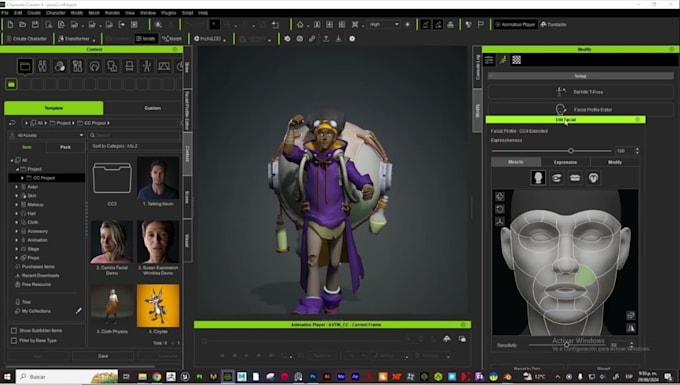The image size is (680, 385).
Task: Open Photoshop from the Windows taskbar
Action: point(312,376)
